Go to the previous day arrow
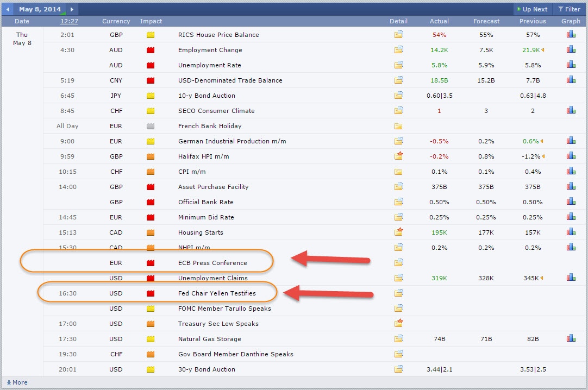This screenshot has height=390, width=588. pyautogui.click(x=8, y=9)
